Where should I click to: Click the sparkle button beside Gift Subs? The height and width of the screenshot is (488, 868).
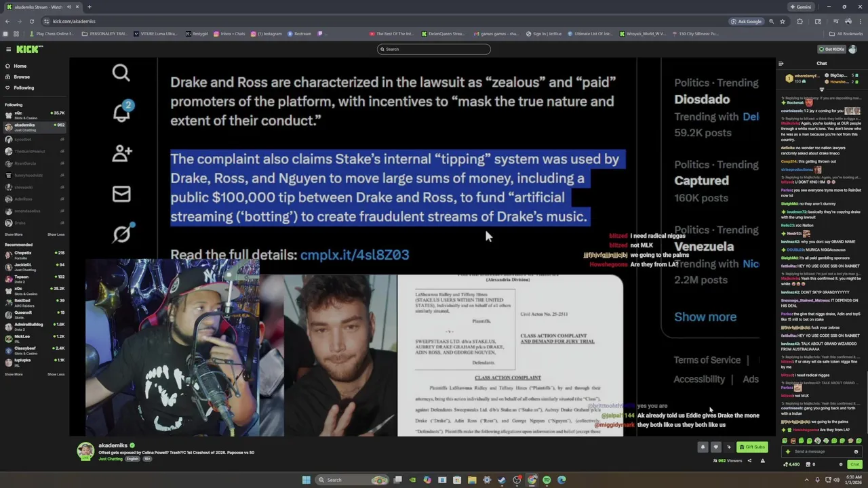(729, 447)
